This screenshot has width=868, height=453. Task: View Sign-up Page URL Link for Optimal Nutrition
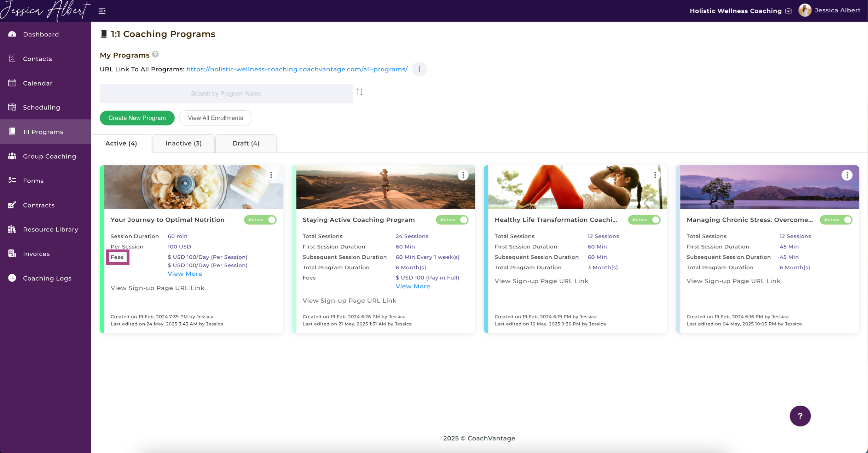(x=157, y=288)
